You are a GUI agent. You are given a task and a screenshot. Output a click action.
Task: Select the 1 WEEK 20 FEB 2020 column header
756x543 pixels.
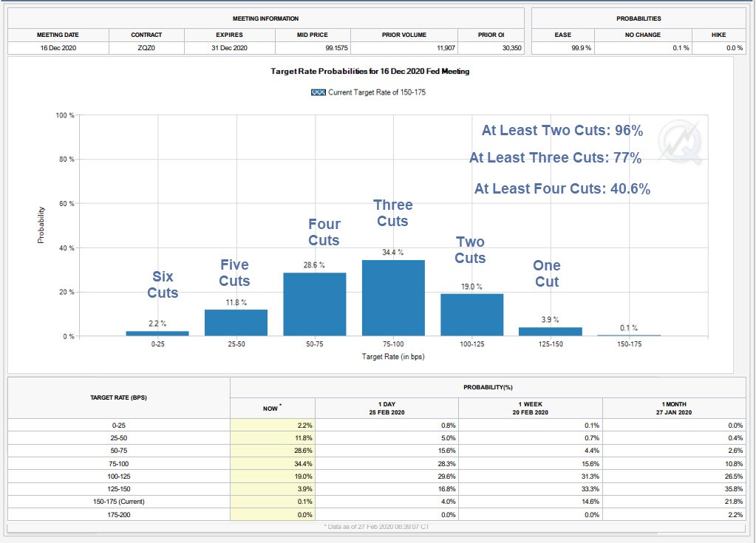tap(530, 408)
